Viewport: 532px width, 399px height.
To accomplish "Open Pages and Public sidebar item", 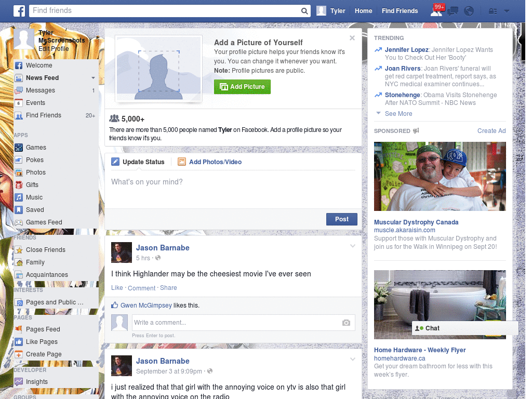I will 55,302.
